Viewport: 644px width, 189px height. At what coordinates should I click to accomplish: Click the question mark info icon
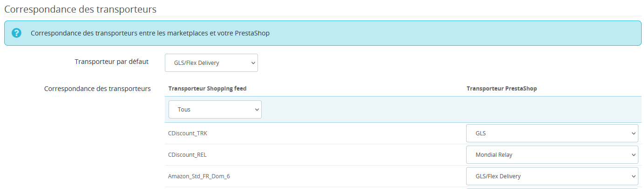click(17, 33)
